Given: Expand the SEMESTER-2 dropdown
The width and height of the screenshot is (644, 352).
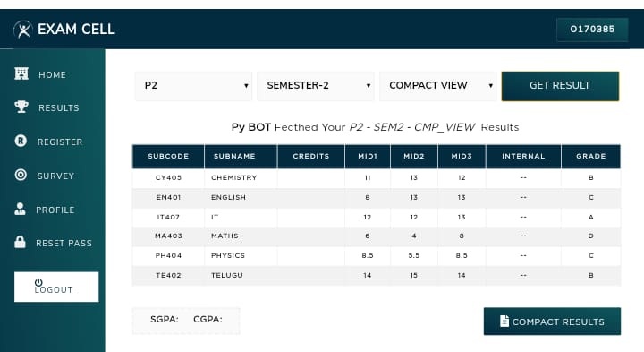Looking at the screenshot, I should [316, 85].
